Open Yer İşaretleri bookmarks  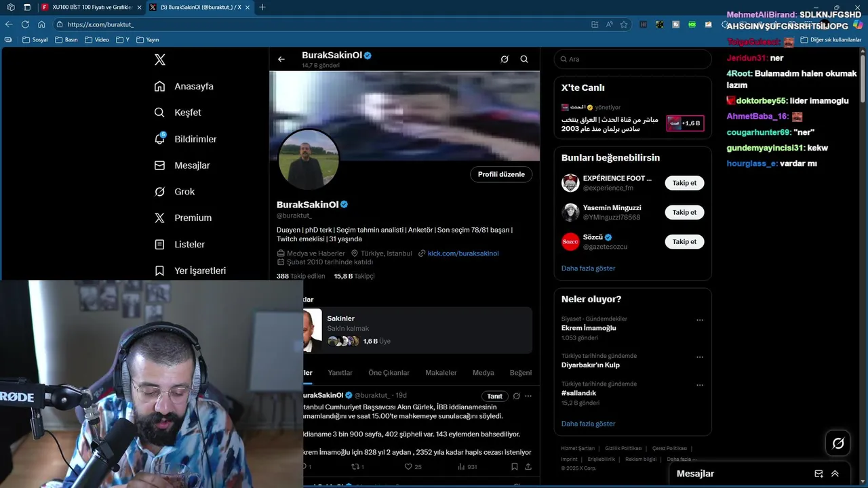pyautogui.click(x=190, y=270)
